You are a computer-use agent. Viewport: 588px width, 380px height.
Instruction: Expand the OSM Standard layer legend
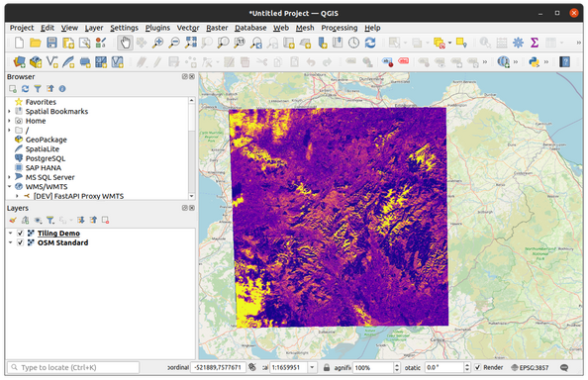pyautogui.click(x=10, y=242)
